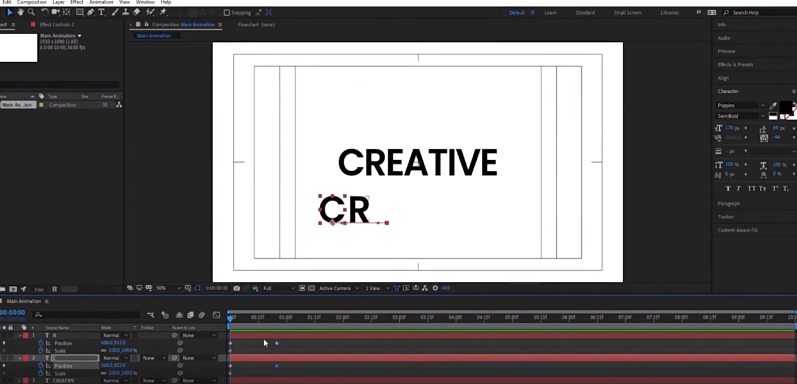
Task: Toggle Position stopwatch on layer R
Action: click(41, 343)
